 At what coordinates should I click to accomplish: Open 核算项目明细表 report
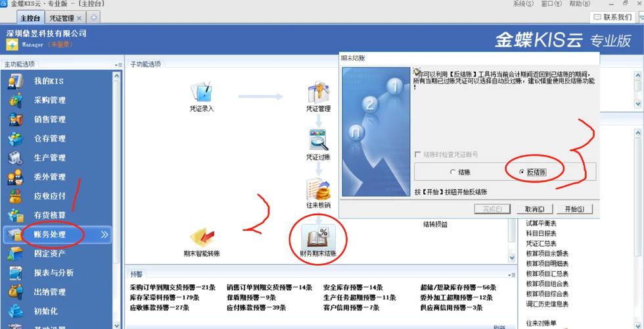pyautogui.click(x=547, y=264)
